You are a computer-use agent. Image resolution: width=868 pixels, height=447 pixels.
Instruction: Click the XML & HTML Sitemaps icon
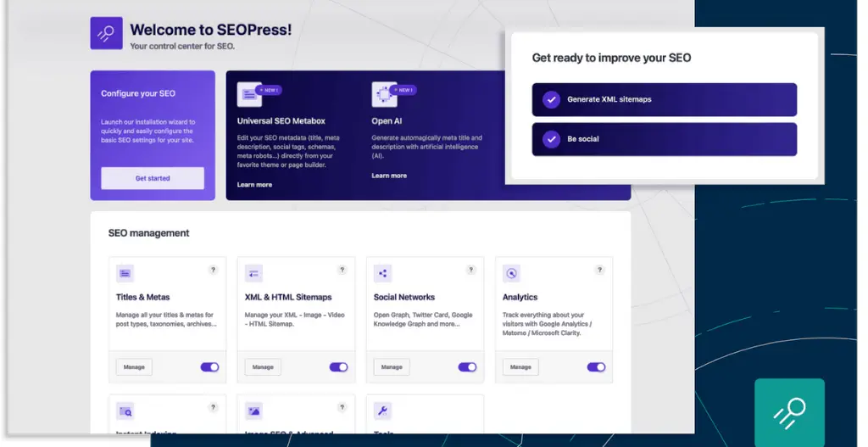[x=254, y=273]
